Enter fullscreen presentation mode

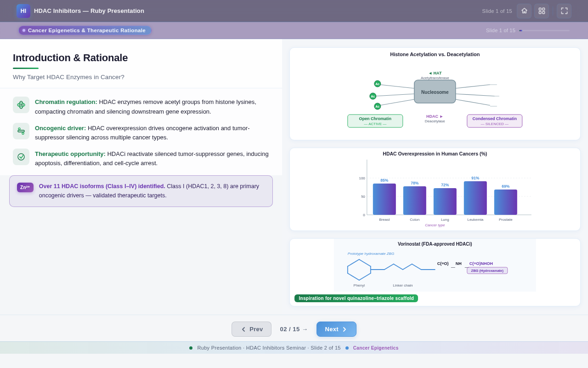[564, 11]
